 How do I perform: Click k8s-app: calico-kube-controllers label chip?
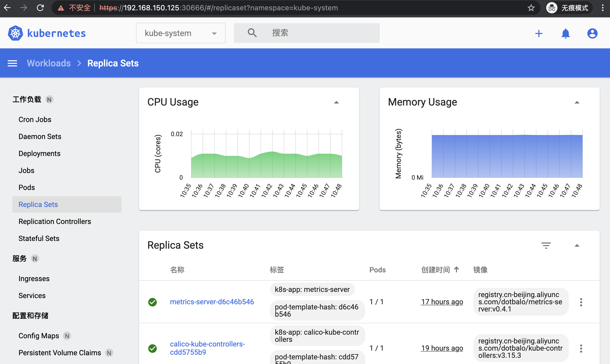[317, 336]
